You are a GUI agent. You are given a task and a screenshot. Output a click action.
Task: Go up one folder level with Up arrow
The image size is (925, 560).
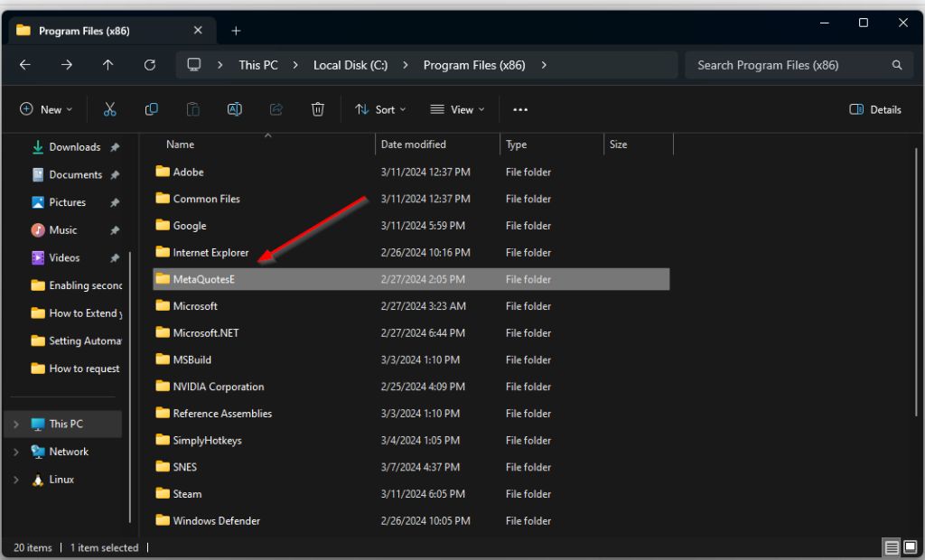[x=108, y=65]
